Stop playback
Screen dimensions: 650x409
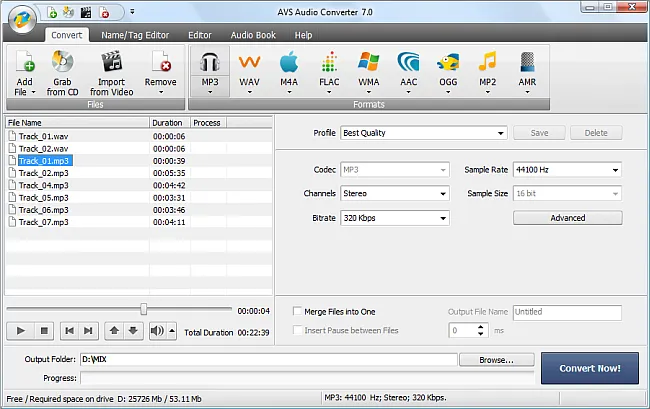pyautogui.click(x=44, y=331)
